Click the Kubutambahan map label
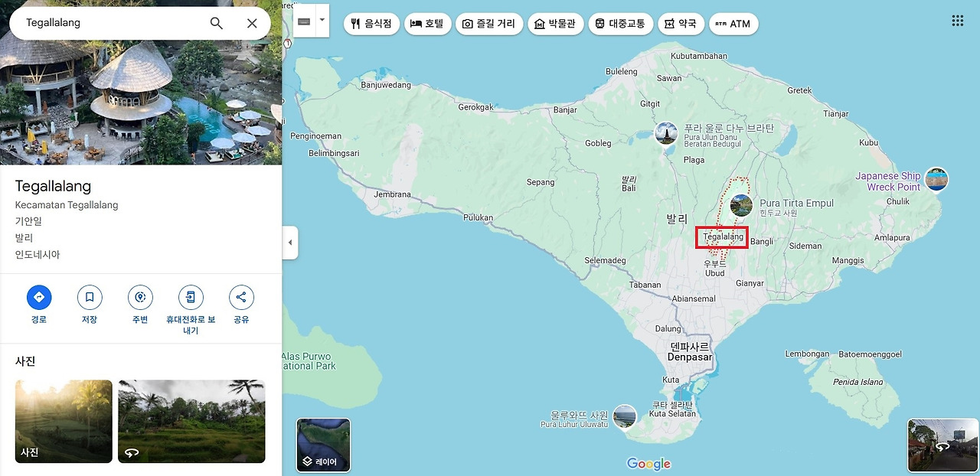980x476 pixels. pos(699,57)
